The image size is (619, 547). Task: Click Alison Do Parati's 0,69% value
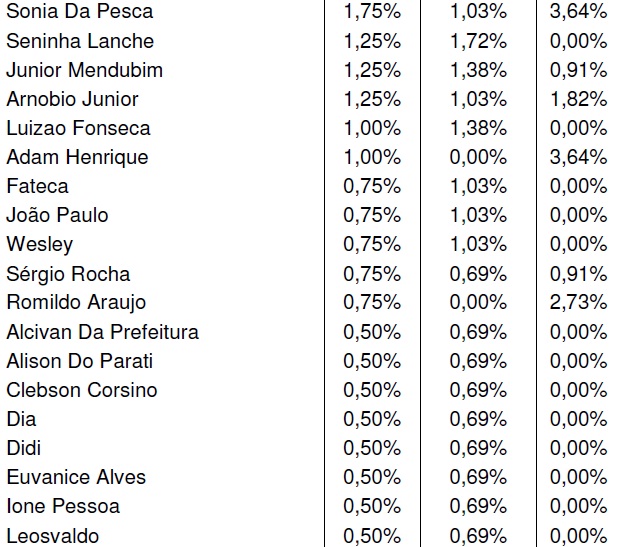click(478, 361)
